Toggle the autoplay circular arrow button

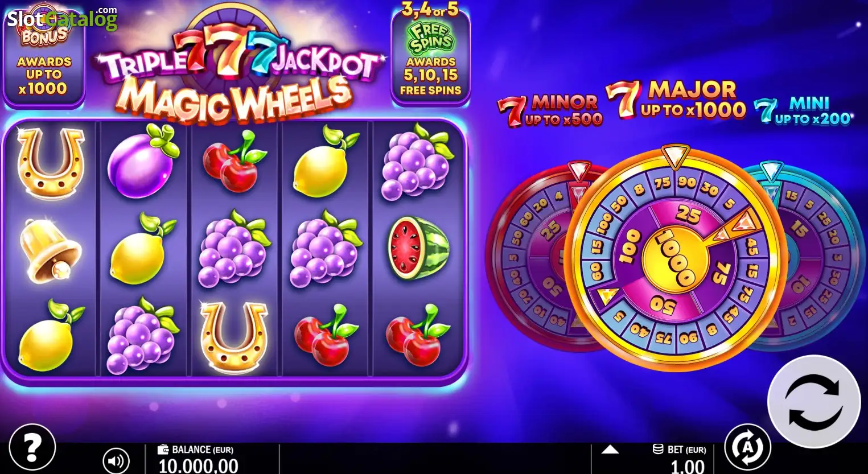coord(747,447)
